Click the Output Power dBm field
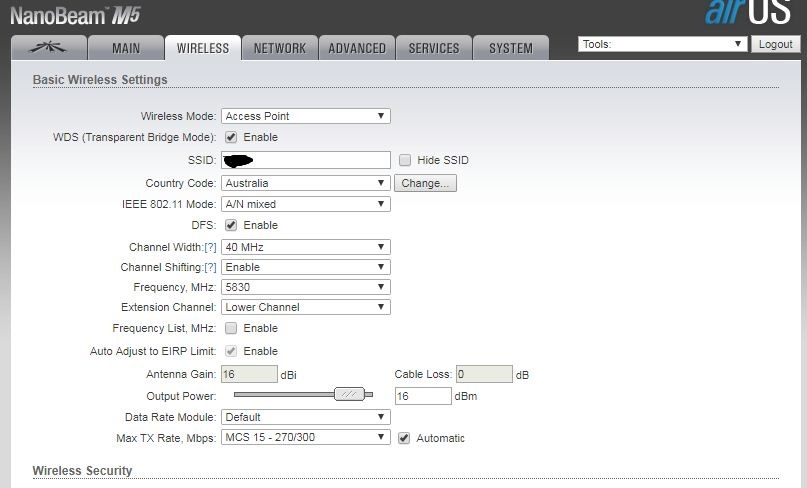 [423, 396]
